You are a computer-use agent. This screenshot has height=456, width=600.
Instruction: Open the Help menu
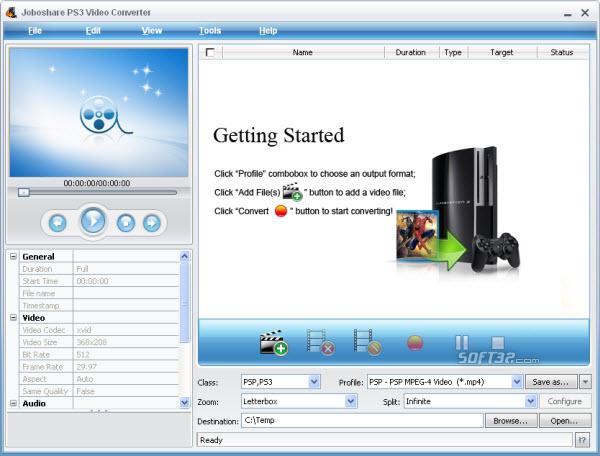click(x=268, y=31)
